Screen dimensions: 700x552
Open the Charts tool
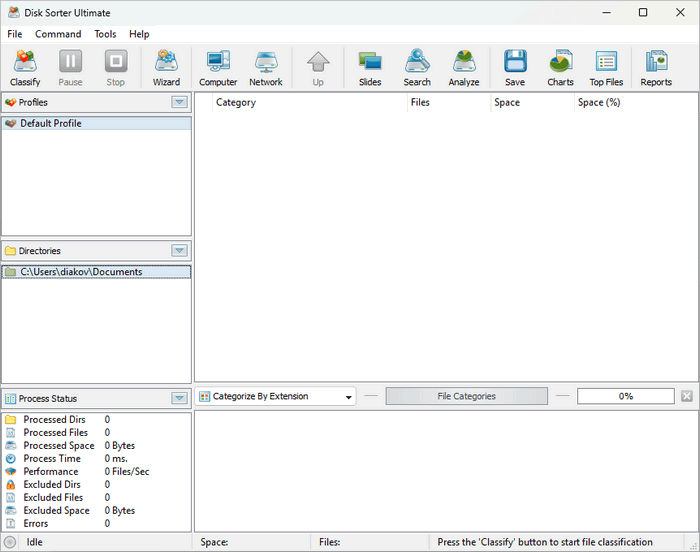561,61
